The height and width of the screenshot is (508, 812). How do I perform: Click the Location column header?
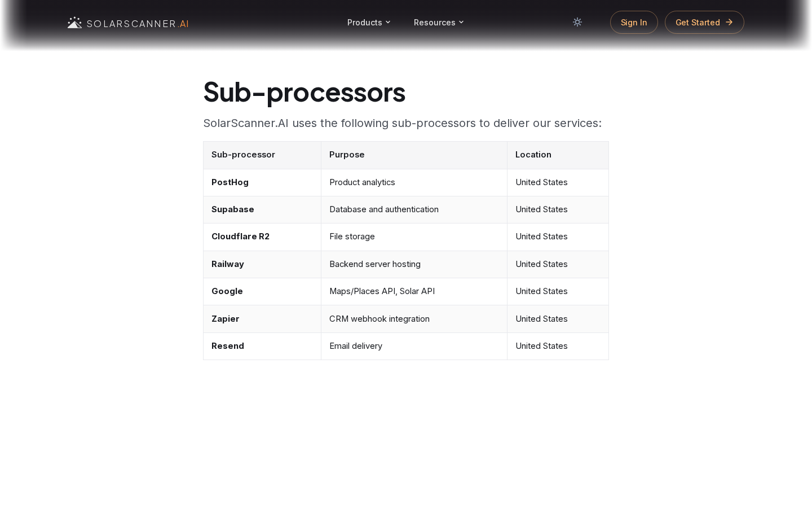(x=558, y=155)
